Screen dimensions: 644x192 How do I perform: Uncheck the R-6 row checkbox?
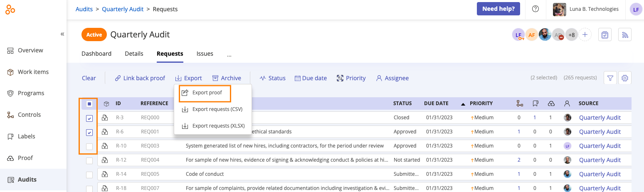[89, 133]
